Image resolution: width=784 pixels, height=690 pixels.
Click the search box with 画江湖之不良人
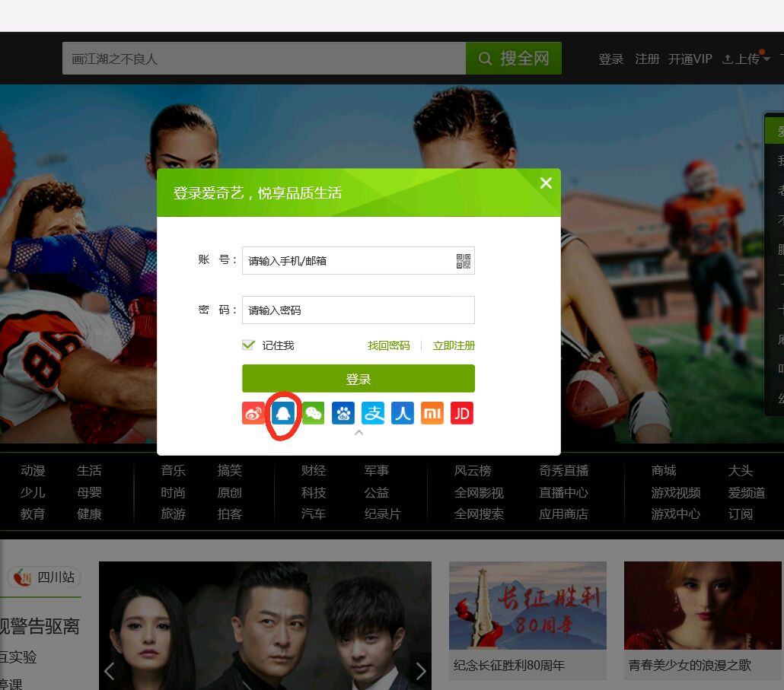coord(264,59)
